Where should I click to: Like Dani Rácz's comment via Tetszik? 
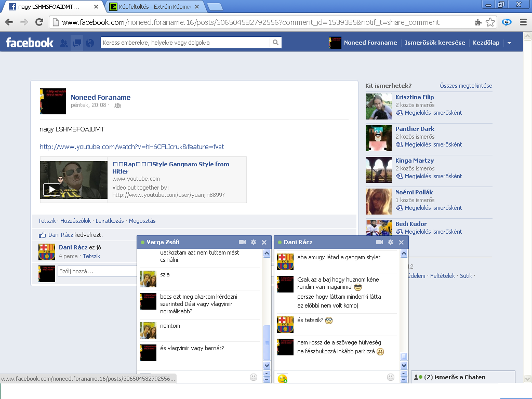(91, 256)
